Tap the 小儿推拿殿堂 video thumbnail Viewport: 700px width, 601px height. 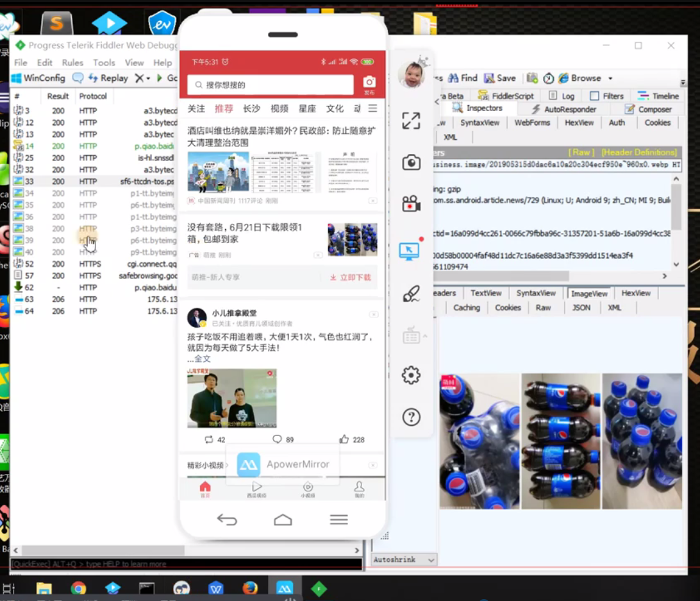(231, 398)
